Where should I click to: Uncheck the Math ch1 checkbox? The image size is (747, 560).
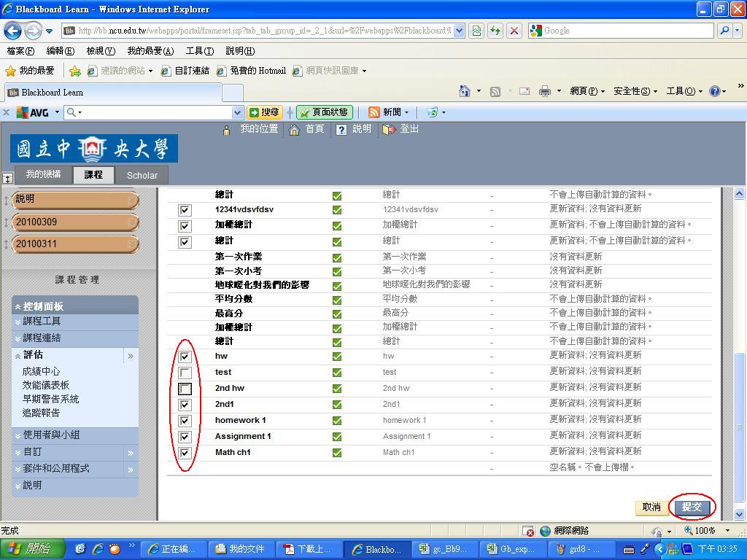[x=185, y=453]
